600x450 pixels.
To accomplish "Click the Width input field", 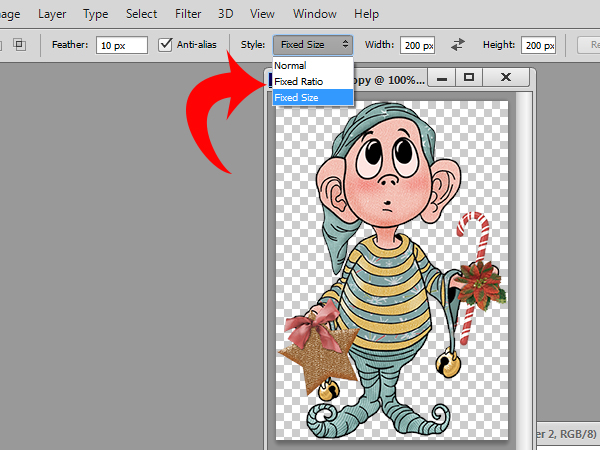I will [x=418, y=45].
